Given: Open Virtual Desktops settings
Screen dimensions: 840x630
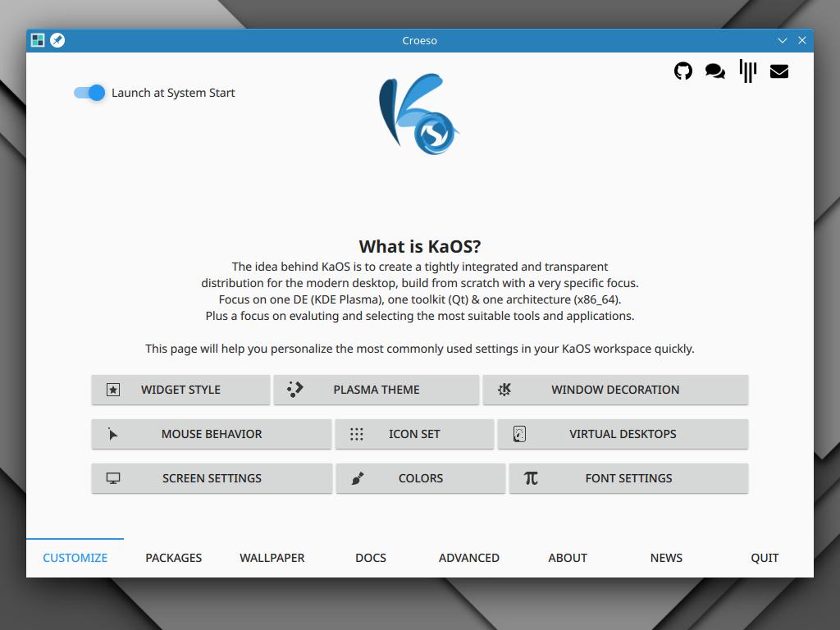Looking at the screenshot, I should [x=623, y=434].
